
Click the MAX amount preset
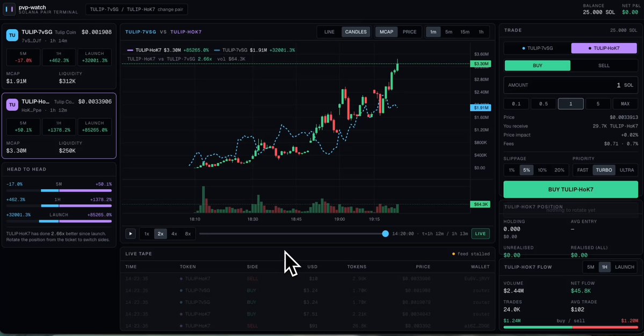[625, 104]
